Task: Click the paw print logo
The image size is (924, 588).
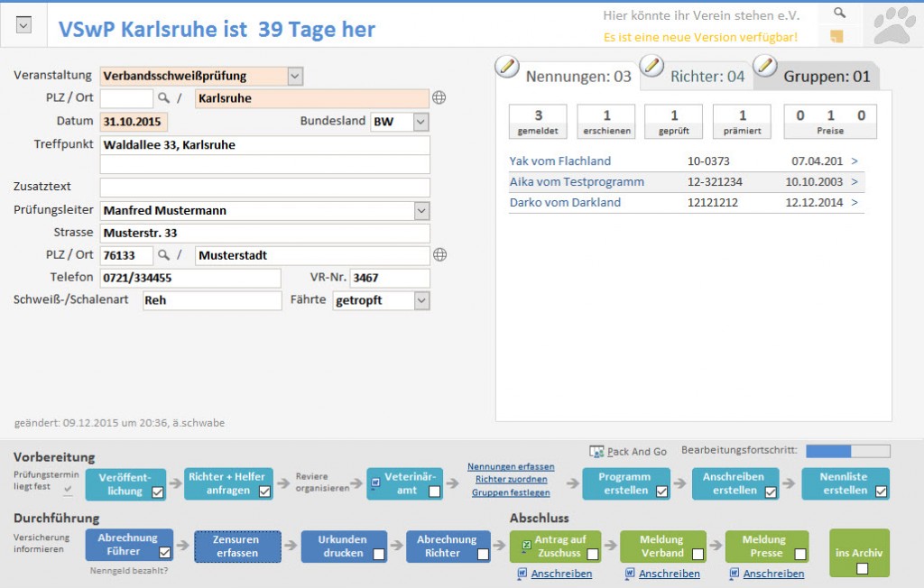Action: [893, 24]
